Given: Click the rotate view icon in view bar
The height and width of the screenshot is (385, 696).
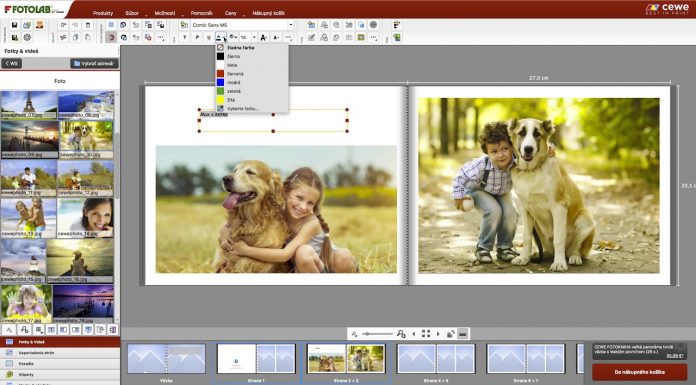Looking at the screenshot, I should (x=450, y=334).
